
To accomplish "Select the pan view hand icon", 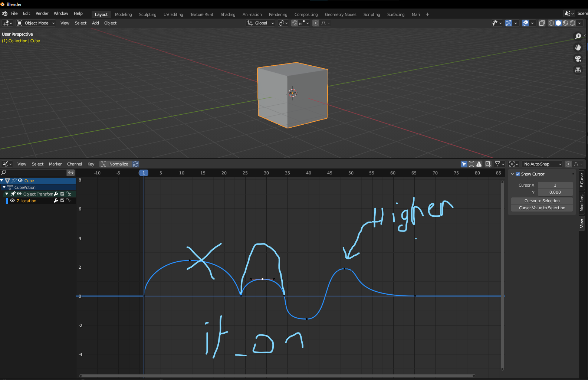I will 578,47.
